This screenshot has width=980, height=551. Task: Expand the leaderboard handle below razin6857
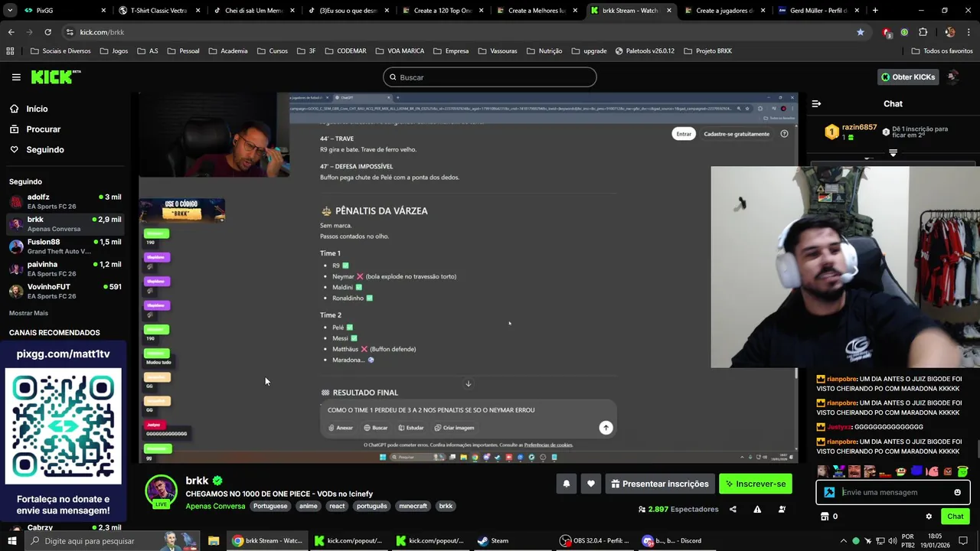893,153
